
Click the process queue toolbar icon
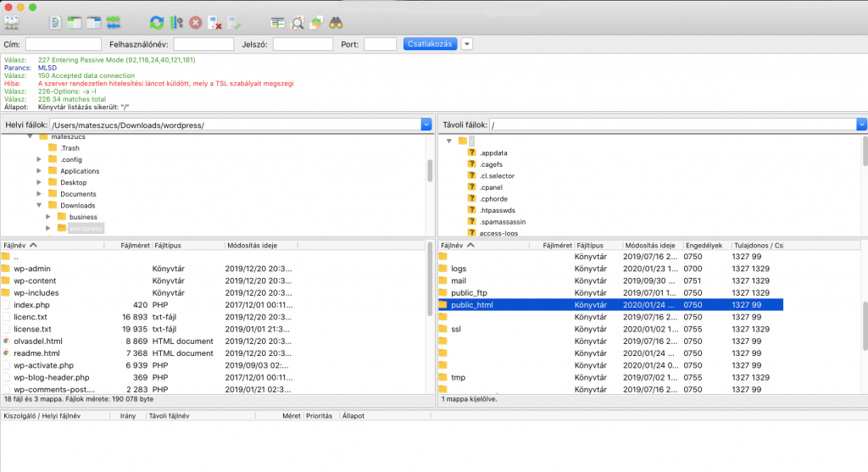pyautogui.click(x=176, y=23)
